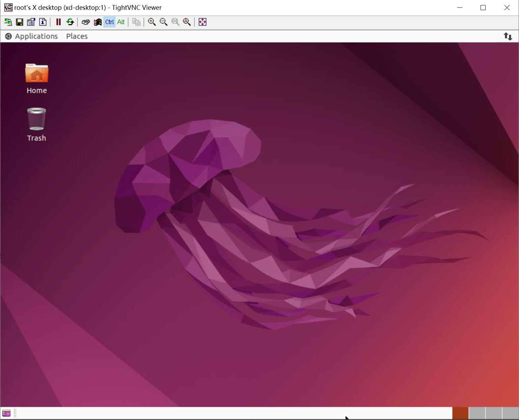Click the TightVNC title bar icon
Viewport: 519px width, 420px height.
coord(8,7)
